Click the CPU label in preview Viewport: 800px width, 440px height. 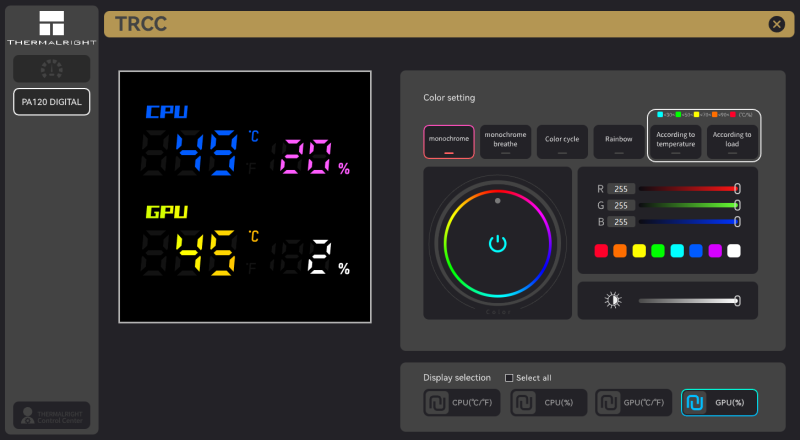167,112
